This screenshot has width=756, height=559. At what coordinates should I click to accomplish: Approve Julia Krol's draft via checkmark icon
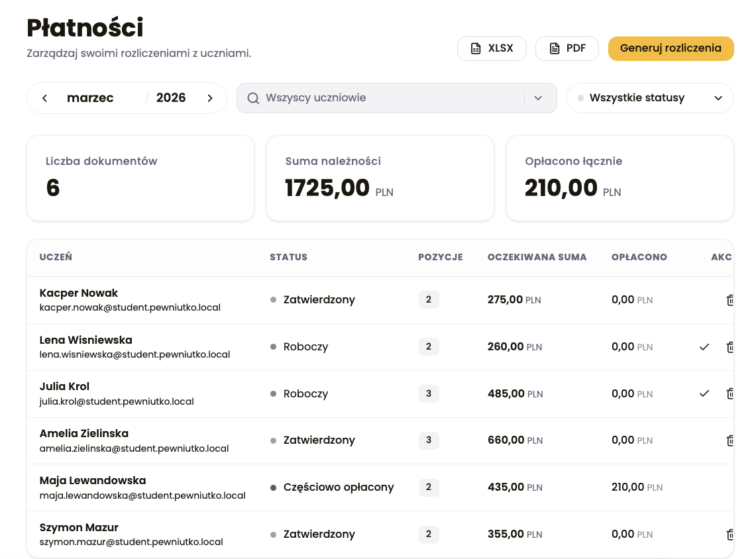(x=704, y=393)
